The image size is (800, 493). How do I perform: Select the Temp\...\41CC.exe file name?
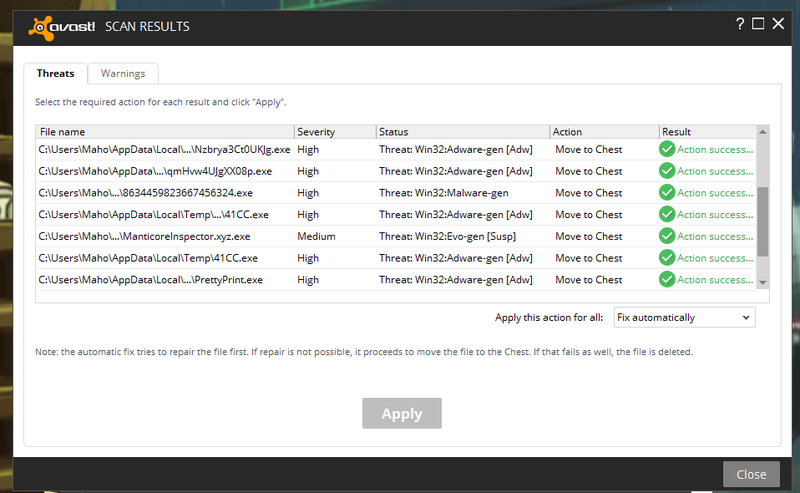point(154,215)
